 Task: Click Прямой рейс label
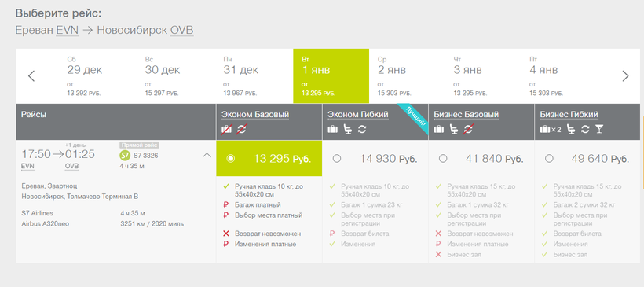(x=139, y=145)
